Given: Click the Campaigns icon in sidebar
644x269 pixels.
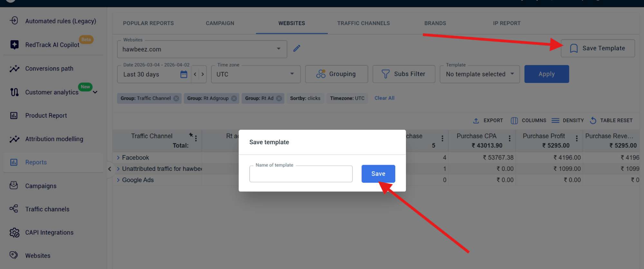Looking at the screenshot, I should tap(14, 185).
